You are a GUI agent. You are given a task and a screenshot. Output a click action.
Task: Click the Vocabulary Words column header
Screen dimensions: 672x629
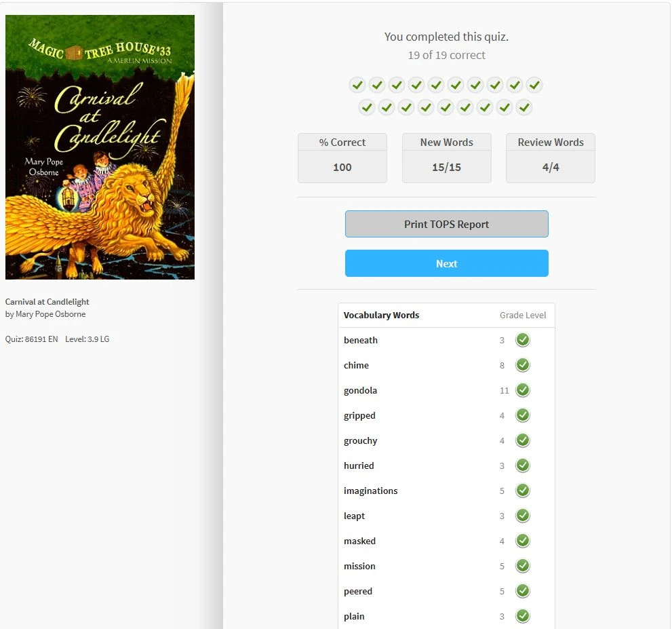[381, 315]
